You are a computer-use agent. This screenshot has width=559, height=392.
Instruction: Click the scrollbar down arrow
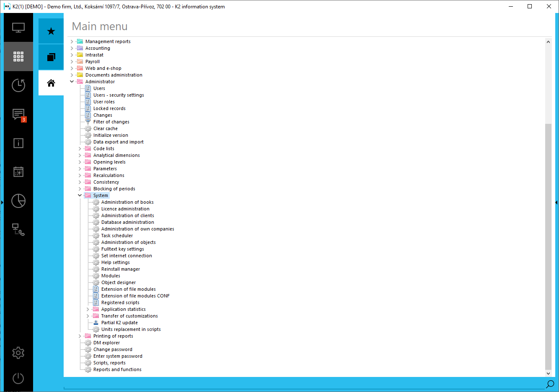pyautogui.click(x=549, y=373)
